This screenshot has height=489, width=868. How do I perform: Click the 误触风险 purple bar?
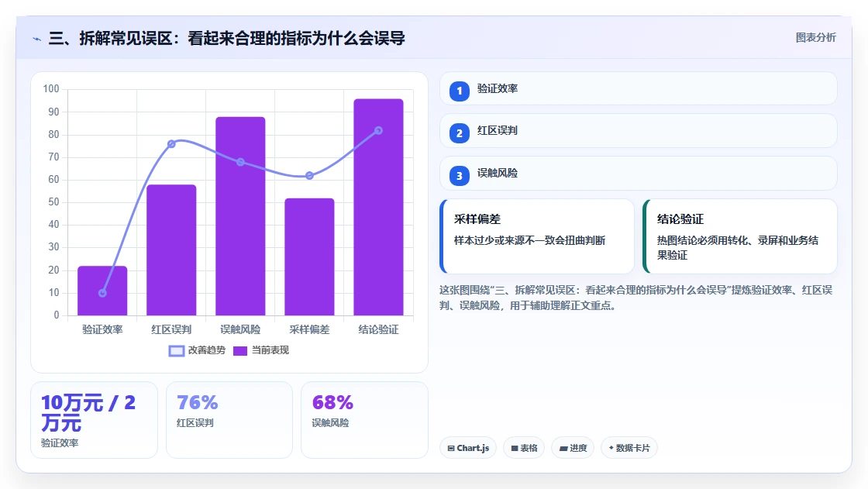240,216
